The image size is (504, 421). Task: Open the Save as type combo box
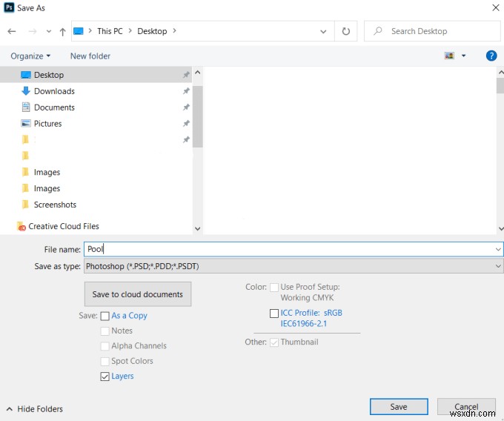294,266
